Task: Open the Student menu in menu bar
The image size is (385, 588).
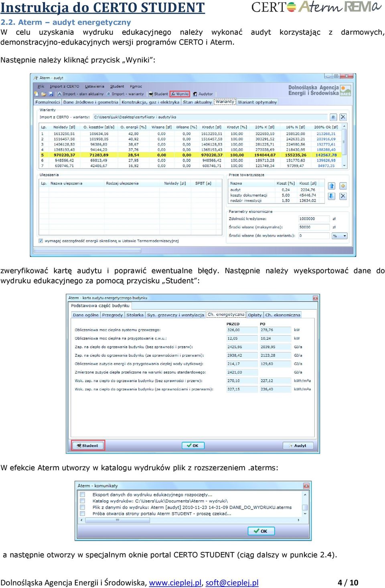Action: click(117, 86)
